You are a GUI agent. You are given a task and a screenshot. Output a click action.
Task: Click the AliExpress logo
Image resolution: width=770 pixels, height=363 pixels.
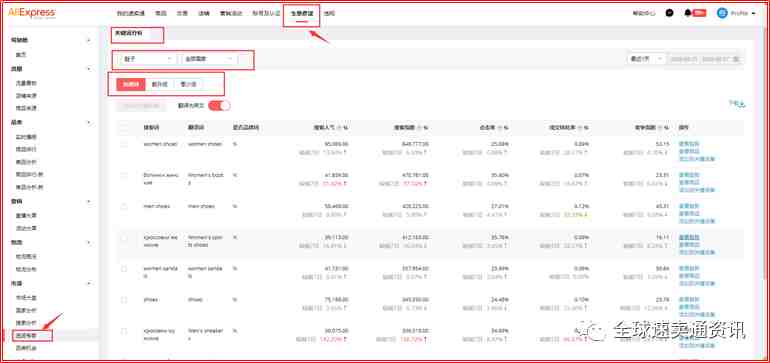[31, 13]
